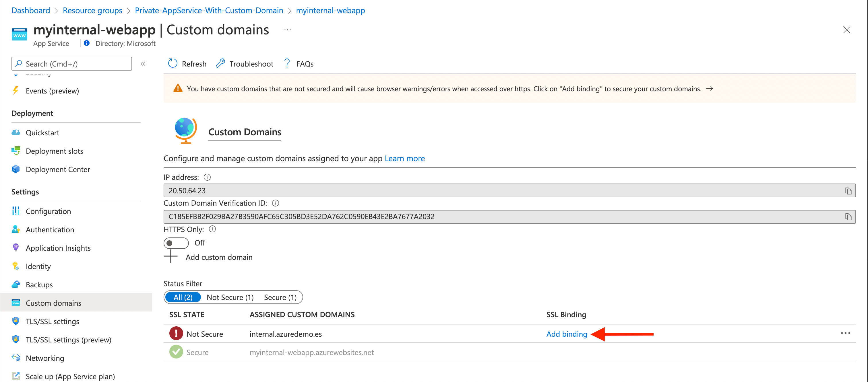This screenshot has height=382, width=868.
Task: Select Custom domains in sidebar
Action: pyautogui.click(x=76, y=303)
